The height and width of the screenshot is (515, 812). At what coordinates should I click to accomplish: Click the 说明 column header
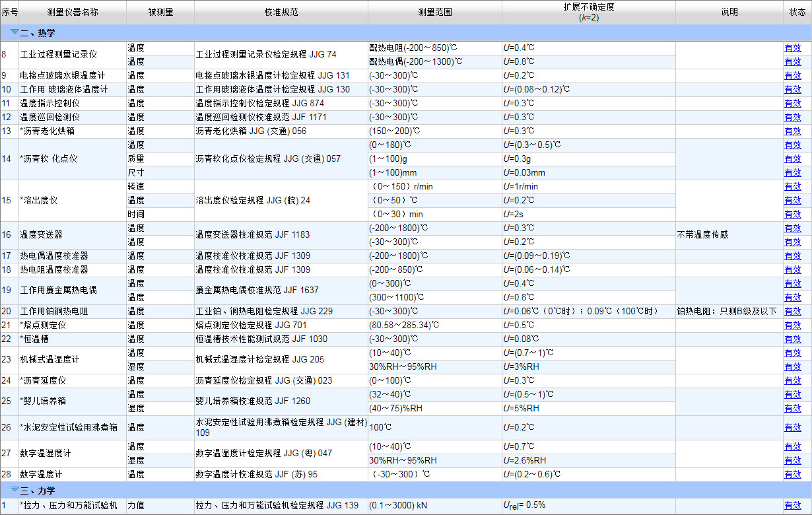[x=729, y=13]
